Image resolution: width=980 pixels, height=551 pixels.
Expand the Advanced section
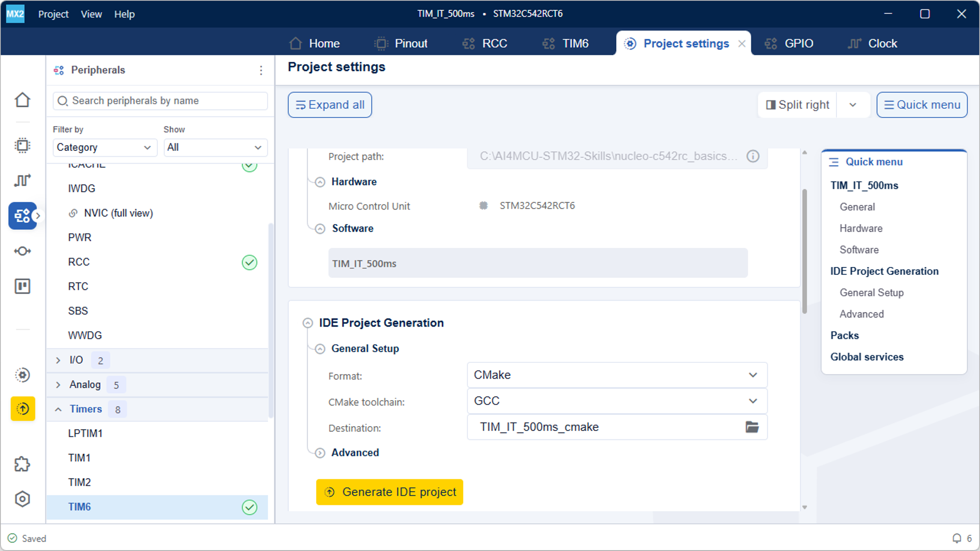[320, 453]
